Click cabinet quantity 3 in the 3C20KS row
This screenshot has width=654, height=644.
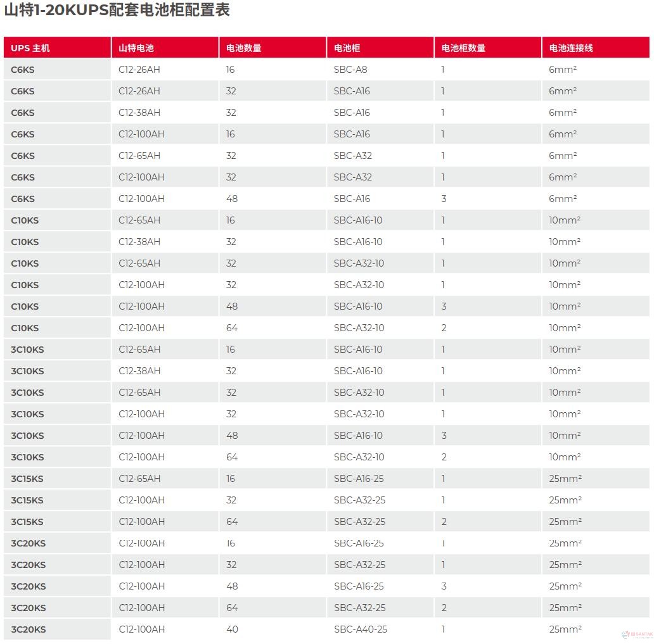[x=444, y=586]
